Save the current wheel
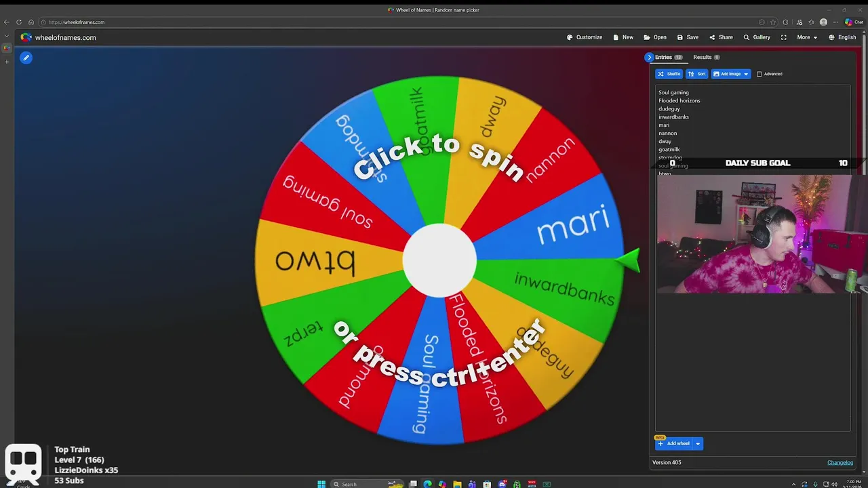This screenshot has width=868, height=488. pyautogui.click(x=688, y=37)
